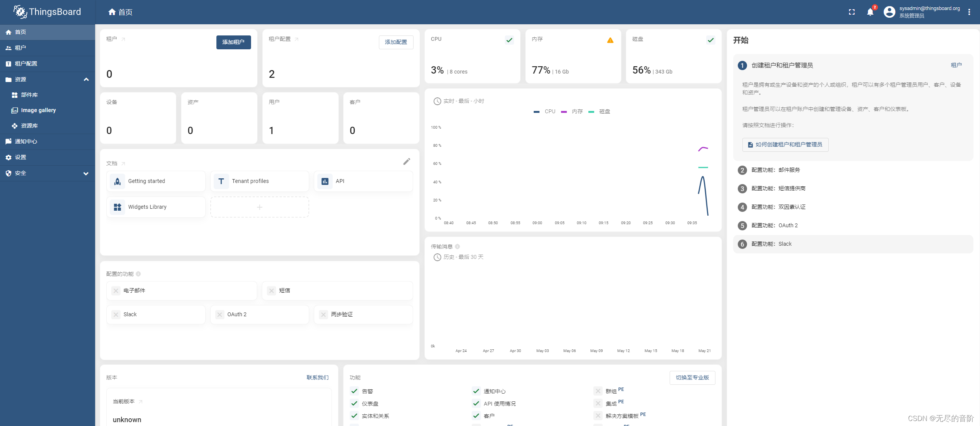Image resolution: width=980 pixels, height=426 pixels.
Task: Click the empty add-document placeholder tile
Action: [260, 207]
